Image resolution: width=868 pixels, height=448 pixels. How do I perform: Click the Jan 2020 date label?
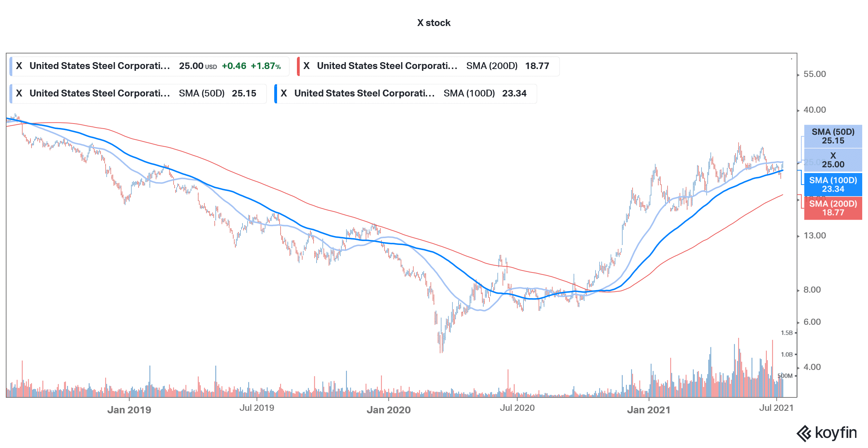388,410
